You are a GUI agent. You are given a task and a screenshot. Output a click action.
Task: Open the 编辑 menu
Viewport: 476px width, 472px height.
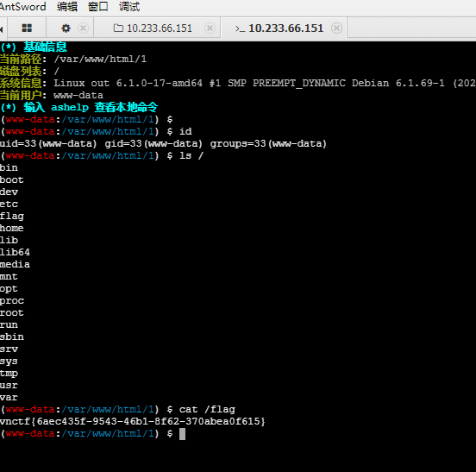coord(67,6)
